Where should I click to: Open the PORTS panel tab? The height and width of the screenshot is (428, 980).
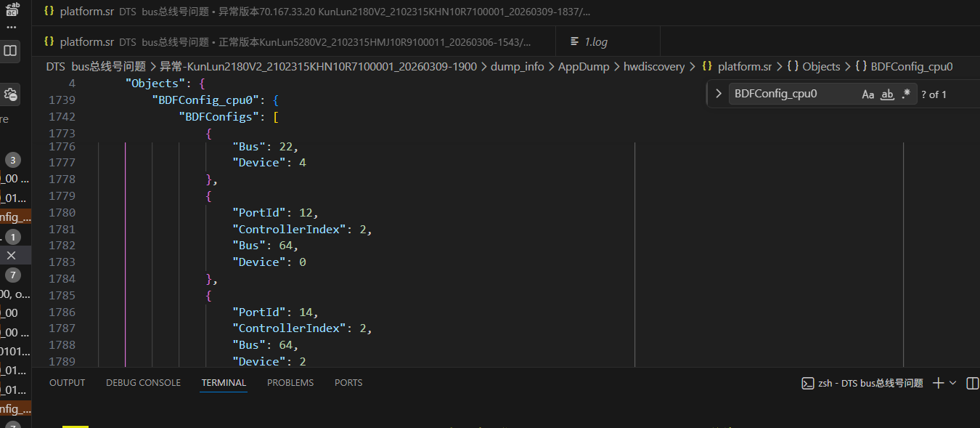tap(348, 383)
